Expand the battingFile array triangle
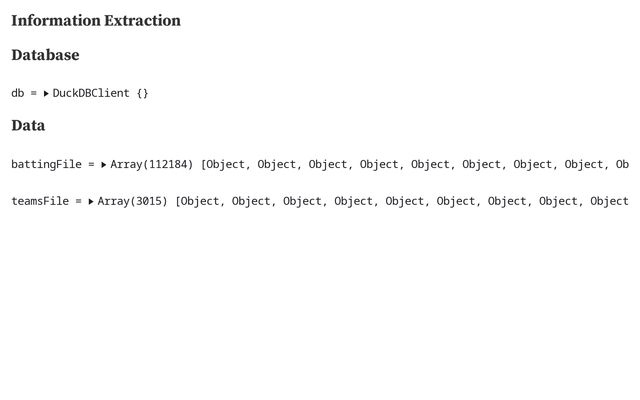 104,164
